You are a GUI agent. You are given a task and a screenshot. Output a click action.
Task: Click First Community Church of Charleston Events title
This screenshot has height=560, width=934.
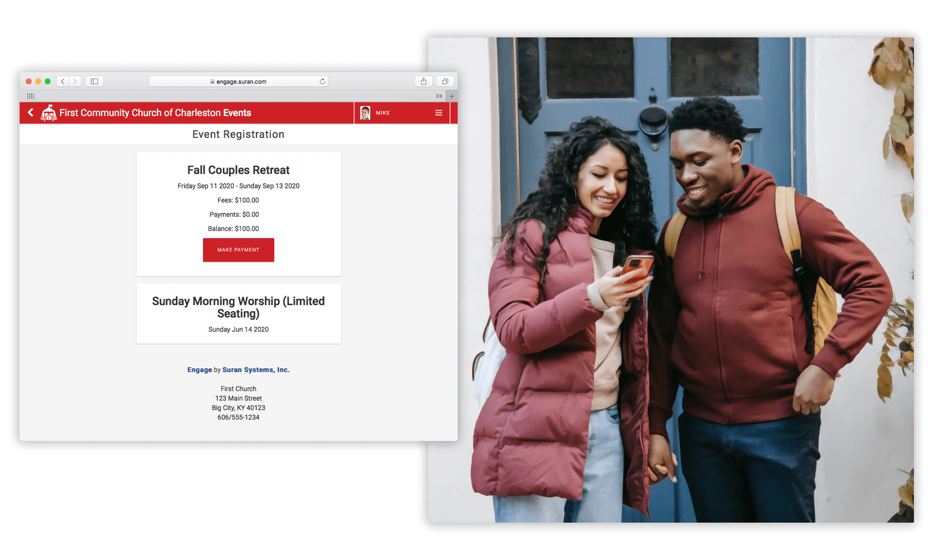click(x=155, y=113)
